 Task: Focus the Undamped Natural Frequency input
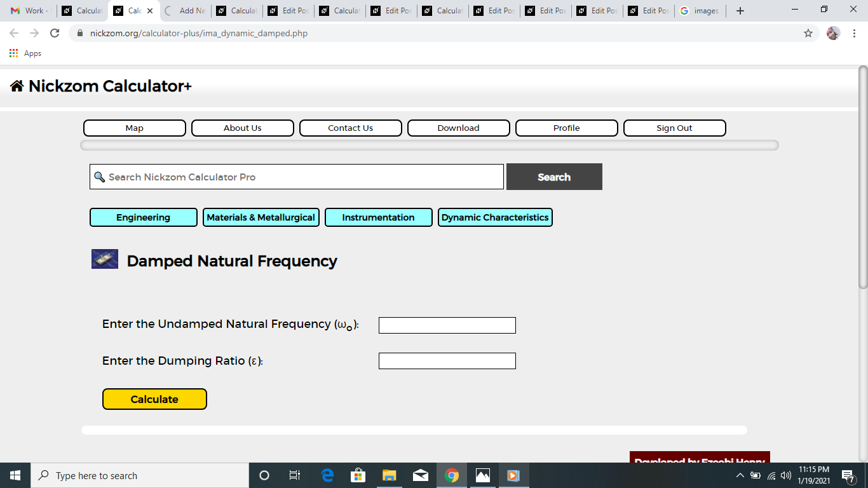[x=447, y=325]
